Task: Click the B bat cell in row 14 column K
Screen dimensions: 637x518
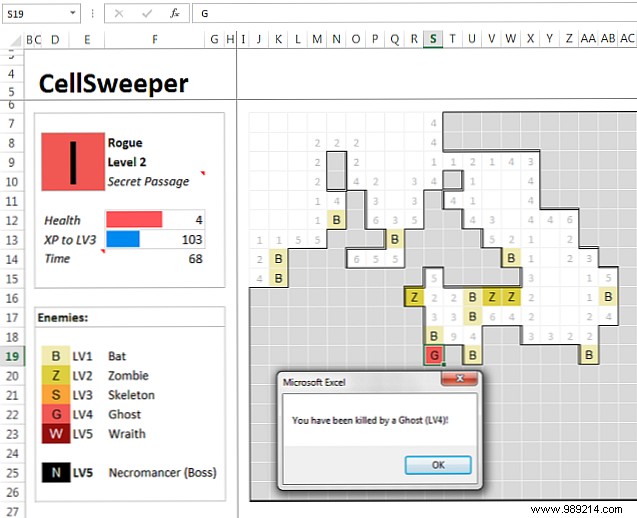Action: coord(278,258)
